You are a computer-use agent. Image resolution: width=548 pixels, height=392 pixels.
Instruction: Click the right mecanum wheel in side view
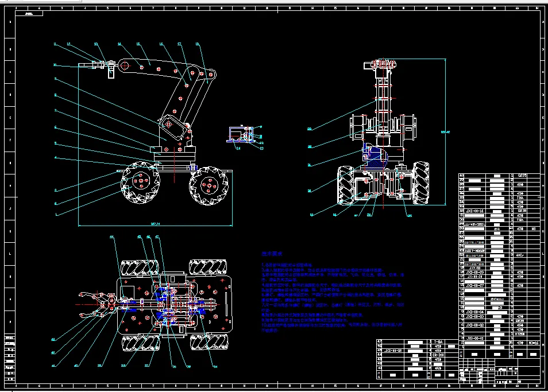[209, 185]
